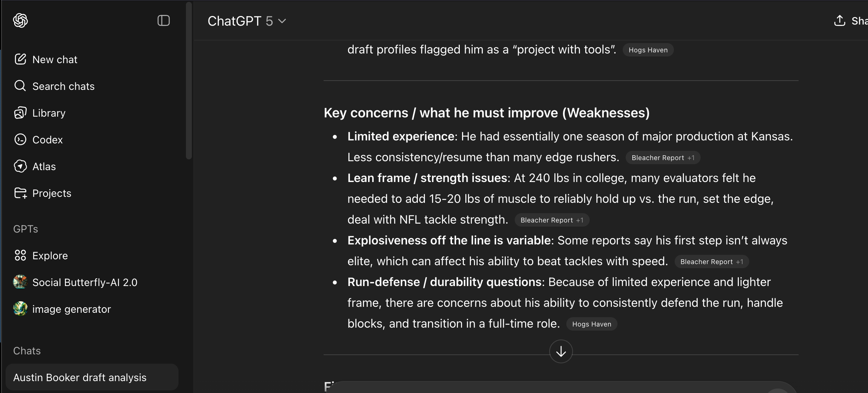Click the ChatGPT logo icon
This screenshot has height=393, width=868.
[x=20, y=20]
